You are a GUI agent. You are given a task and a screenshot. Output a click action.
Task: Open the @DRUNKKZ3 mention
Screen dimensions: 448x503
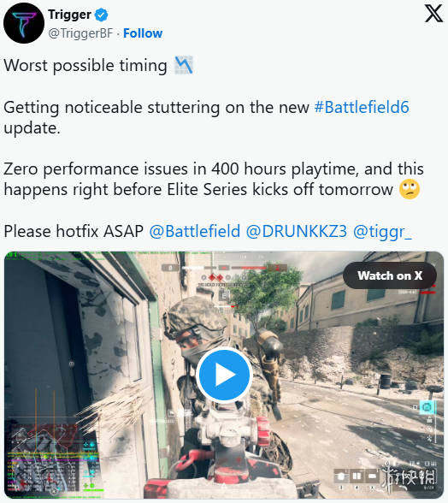tap(297, 232)
